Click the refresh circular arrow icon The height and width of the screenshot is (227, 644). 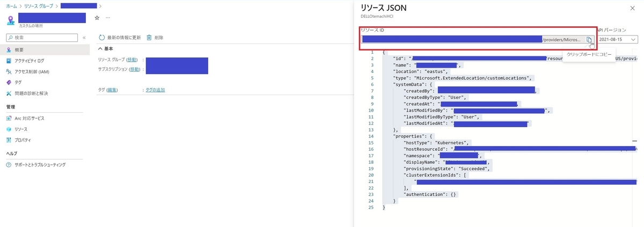[x=102, y=38]
